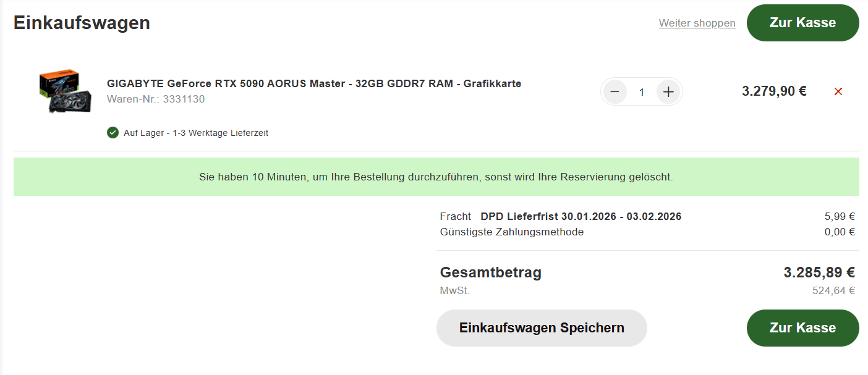Click the green in-stock checkmark icon
The height and width of the screenshot is (375, 868).
(x=113, y=132)
